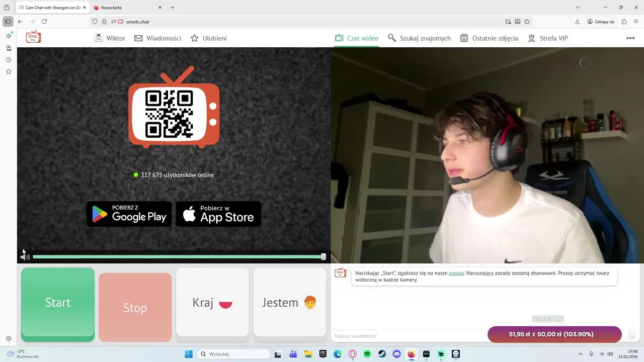Click the camera permission indicator icon
644x362 pixels.
(120, 22)
